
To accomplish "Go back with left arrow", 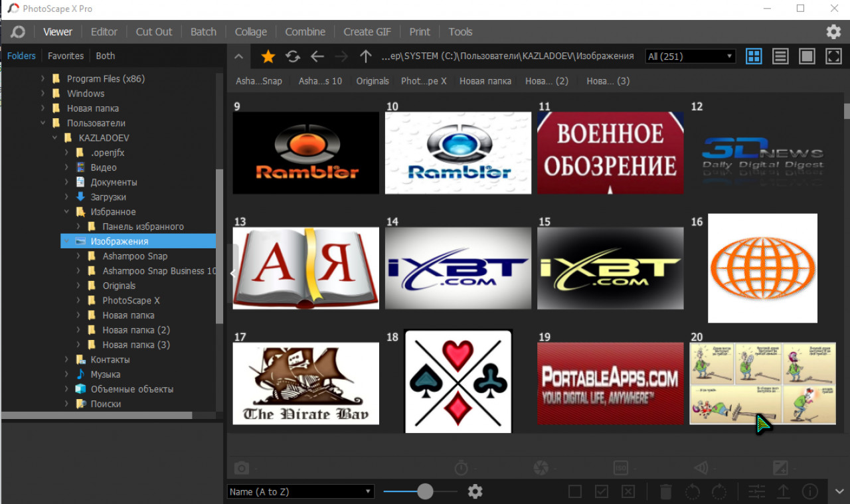I will [317, 56].
